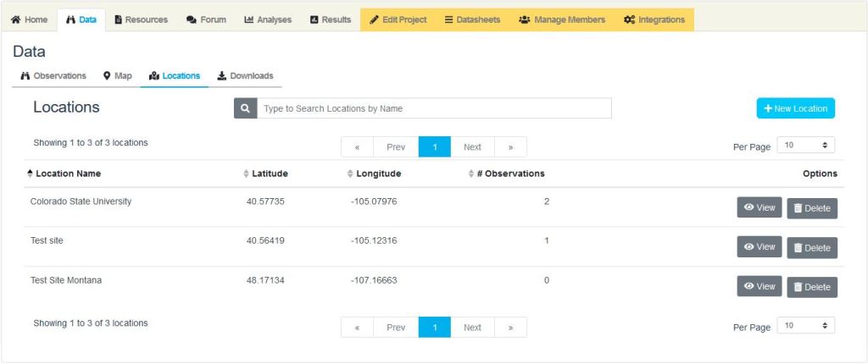
Task: Switch to the Map tab
Action: [x=118, y=76]
